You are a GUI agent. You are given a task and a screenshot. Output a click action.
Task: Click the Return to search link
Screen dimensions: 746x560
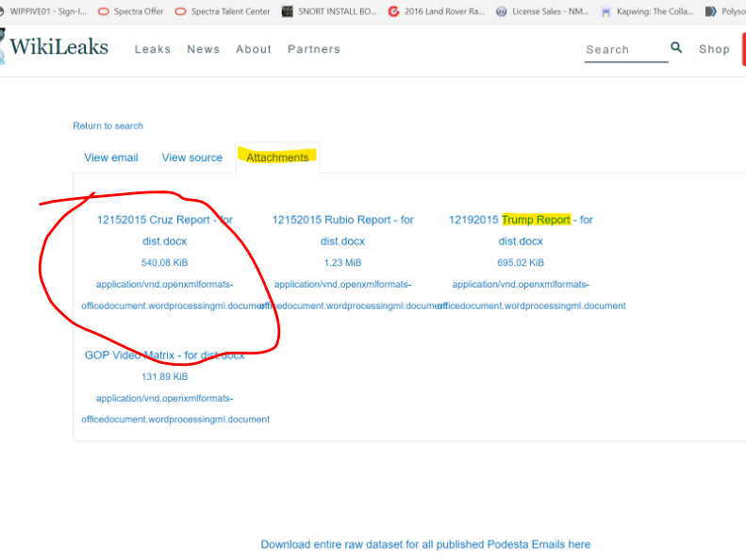(108, 126)
